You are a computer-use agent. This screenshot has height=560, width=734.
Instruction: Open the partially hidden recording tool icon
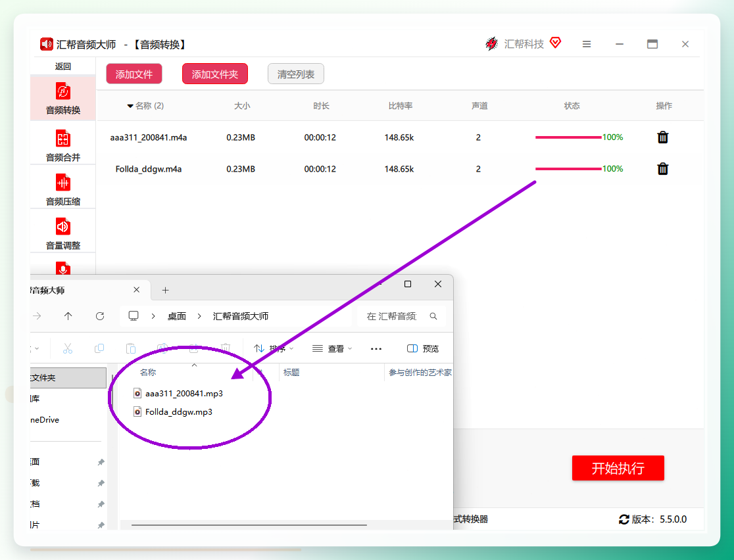click(x=62, y=269)
